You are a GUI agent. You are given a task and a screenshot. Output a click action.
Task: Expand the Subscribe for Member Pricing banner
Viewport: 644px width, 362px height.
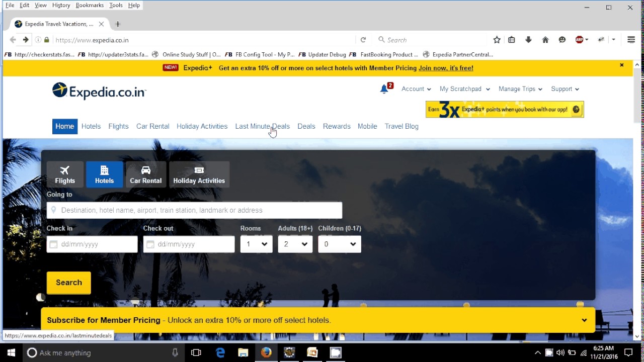tap(584, 320)
